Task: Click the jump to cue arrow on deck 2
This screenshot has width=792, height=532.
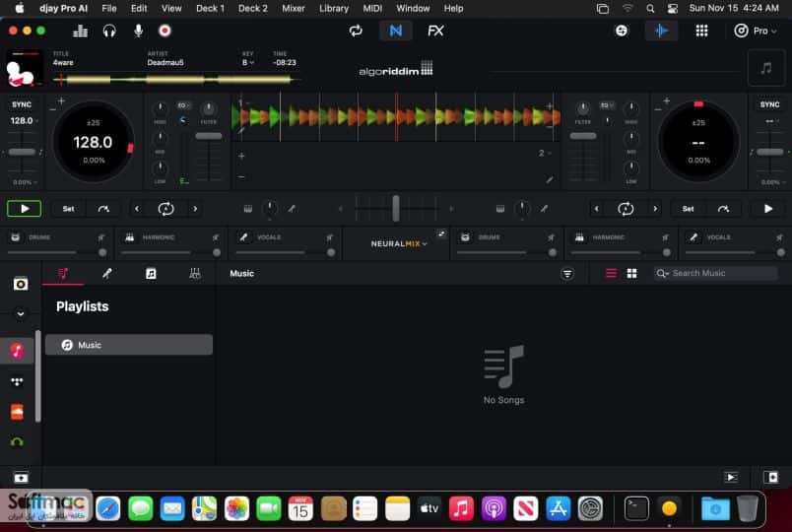Action: (723, 209)
